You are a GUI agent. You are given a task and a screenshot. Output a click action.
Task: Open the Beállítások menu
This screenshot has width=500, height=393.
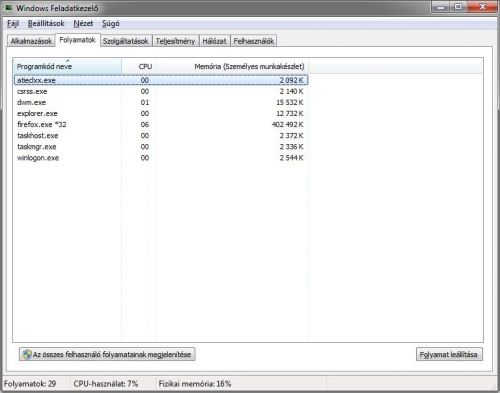coord(46,24)
